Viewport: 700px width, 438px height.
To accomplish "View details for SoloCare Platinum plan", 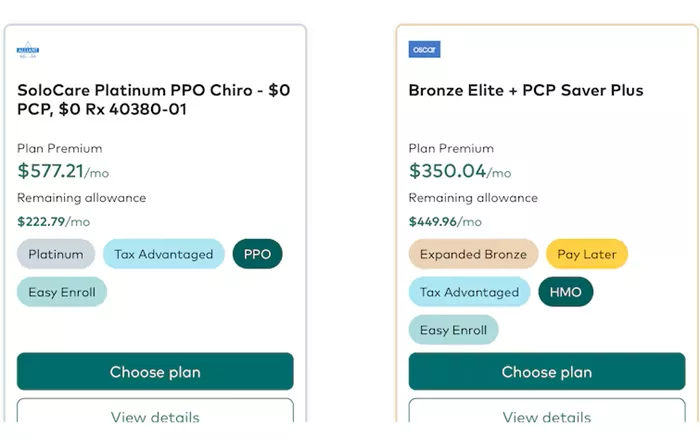I will click(155, 411).
